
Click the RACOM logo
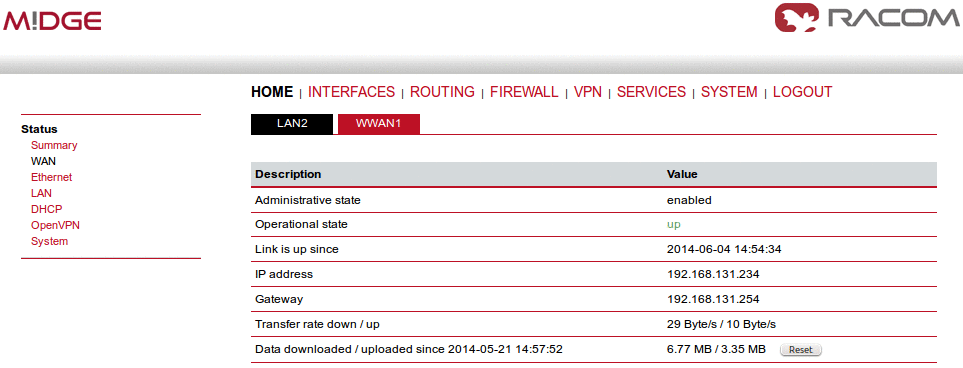[x=867, y=17]
